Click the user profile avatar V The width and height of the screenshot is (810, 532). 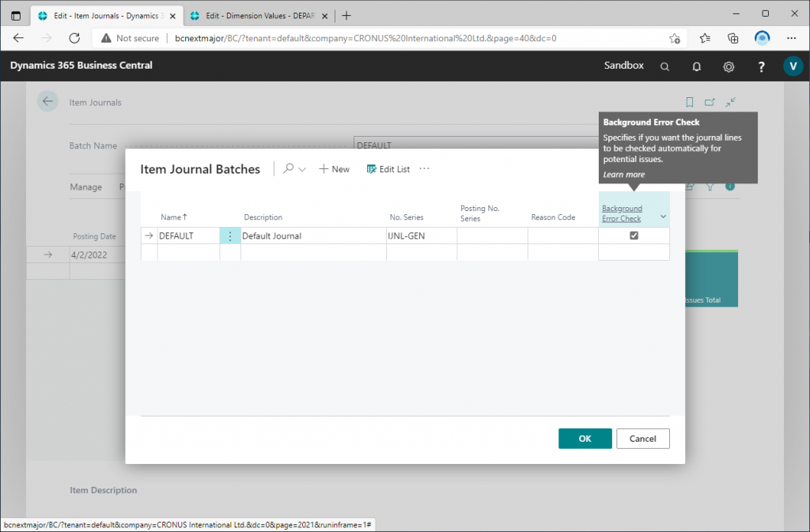coord(792,66)
